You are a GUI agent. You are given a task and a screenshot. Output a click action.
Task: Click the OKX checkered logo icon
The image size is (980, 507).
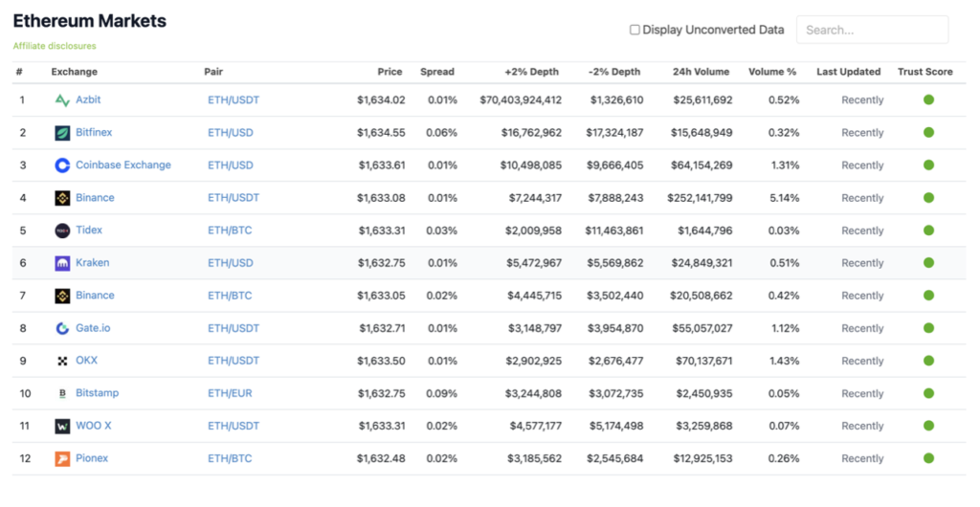tap(62, 361)
